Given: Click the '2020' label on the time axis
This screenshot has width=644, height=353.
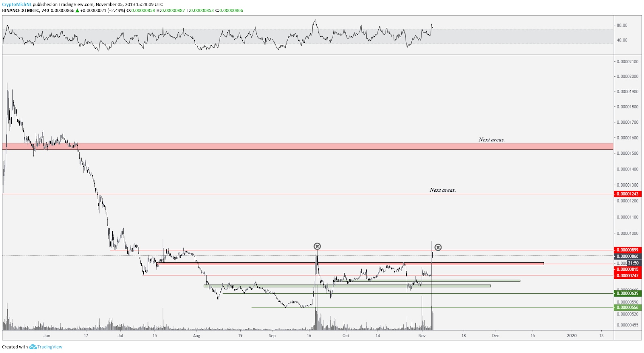Looking at the screenshot, I should click(572, 335).
